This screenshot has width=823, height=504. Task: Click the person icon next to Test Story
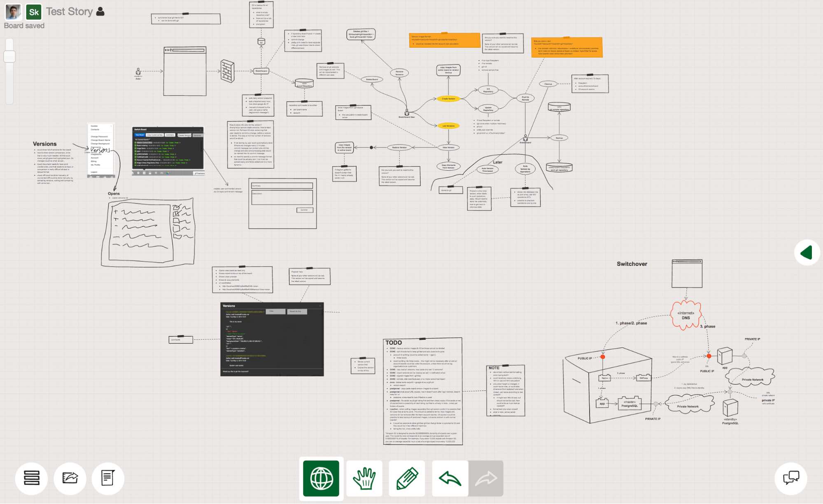(x=100, y=12)
